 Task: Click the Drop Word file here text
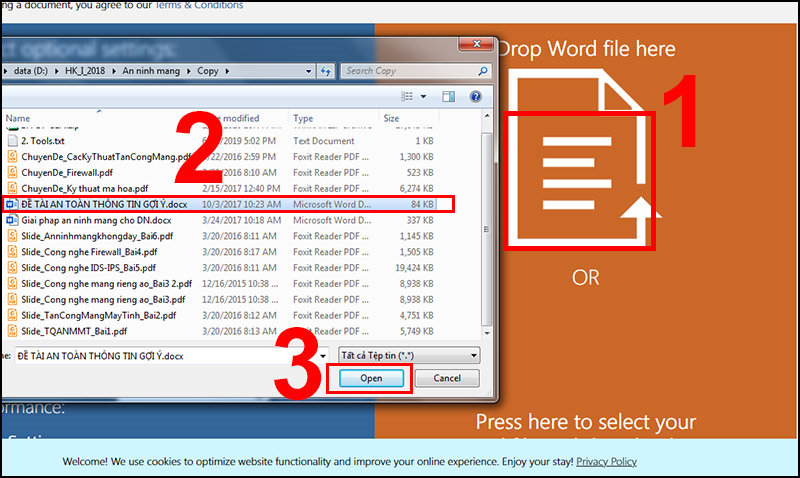pyautogui.click(x=586, y=49)
